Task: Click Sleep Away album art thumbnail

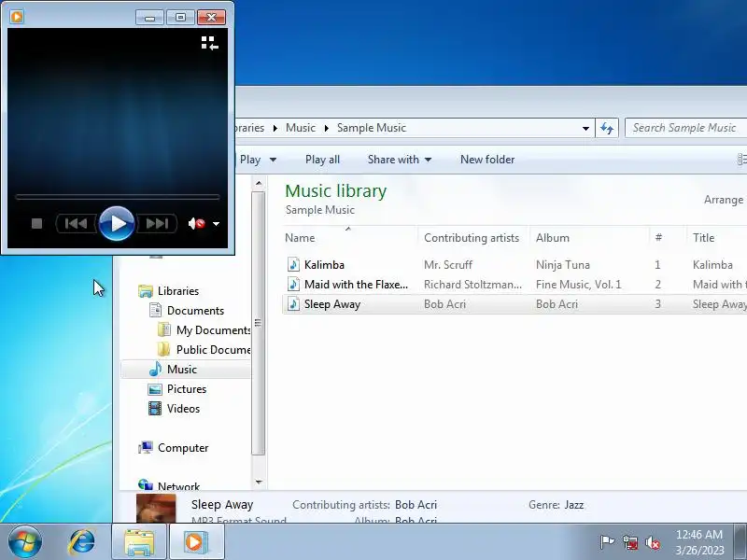Action: (x=156, y=508)
